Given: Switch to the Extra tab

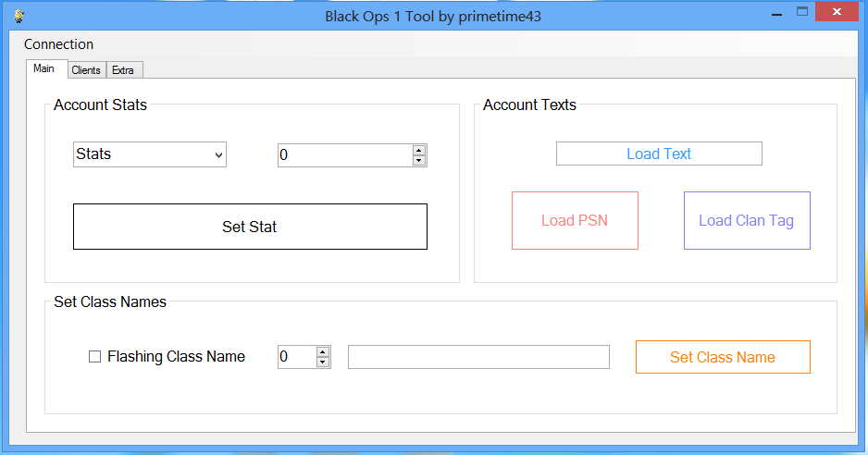Looking at the screenshot, I should click(x=123, y=69).
